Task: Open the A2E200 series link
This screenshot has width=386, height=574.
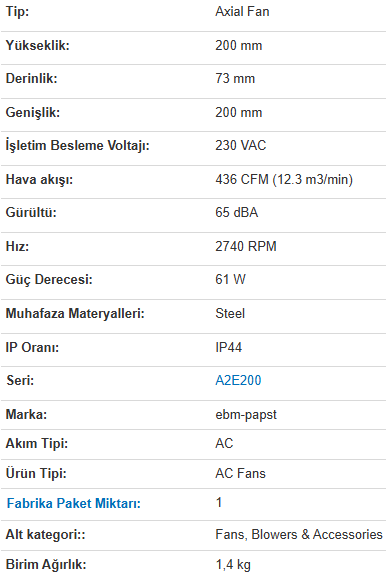Action: click(x=238, y=380)
